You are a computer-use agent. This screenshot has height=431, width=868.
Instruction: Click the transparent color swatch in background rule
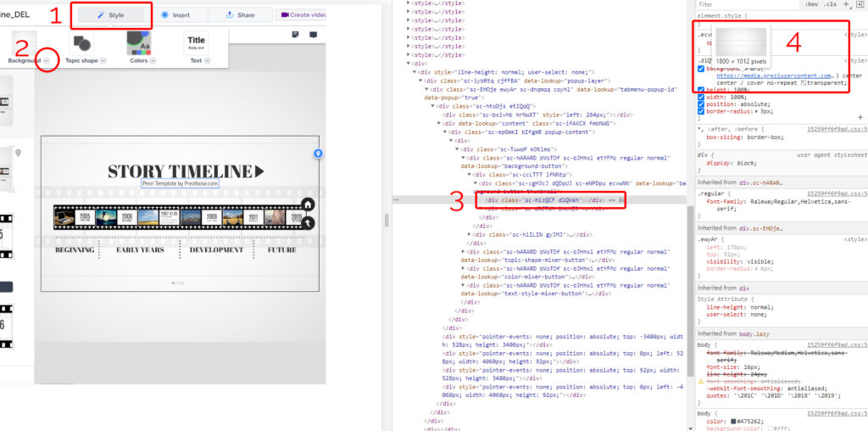pos(804,83)
